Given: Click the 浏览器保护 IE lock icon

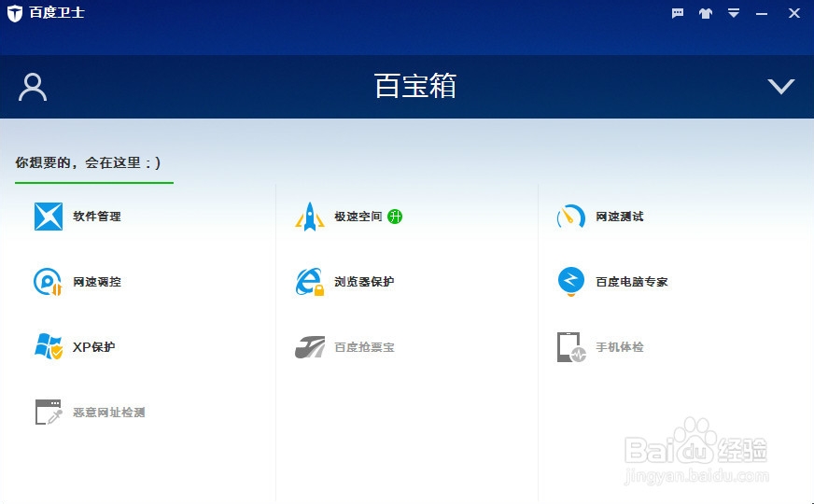Looking at the screenshot, I should (310, 282).
